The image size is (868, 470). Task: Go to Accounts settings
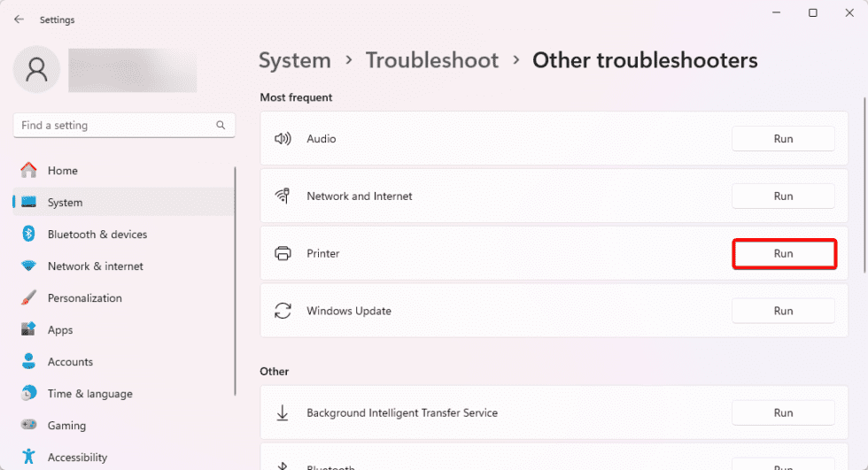[x=70, y=362]
